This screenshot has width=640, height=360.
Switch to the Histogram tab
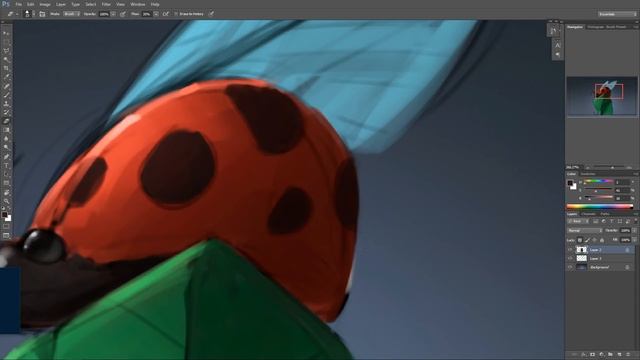click(x=595, y=27)
